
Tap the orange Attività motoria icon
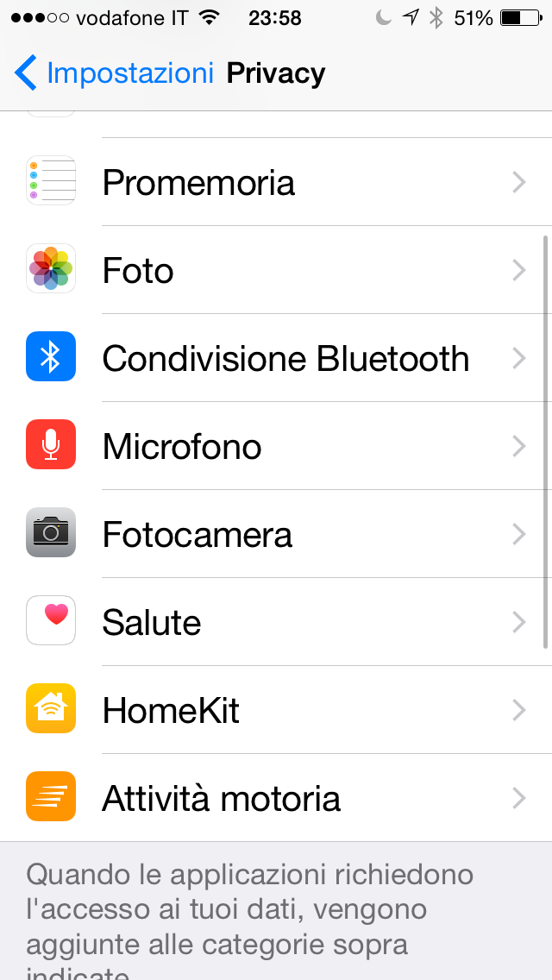point(51,797)
